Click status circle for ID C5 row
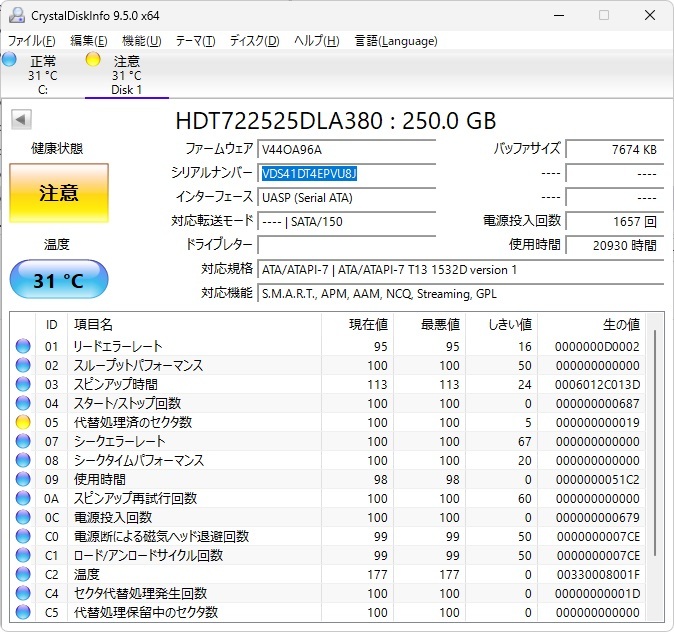The width and height of the screenshot is (674, 632). click(23, 612)
